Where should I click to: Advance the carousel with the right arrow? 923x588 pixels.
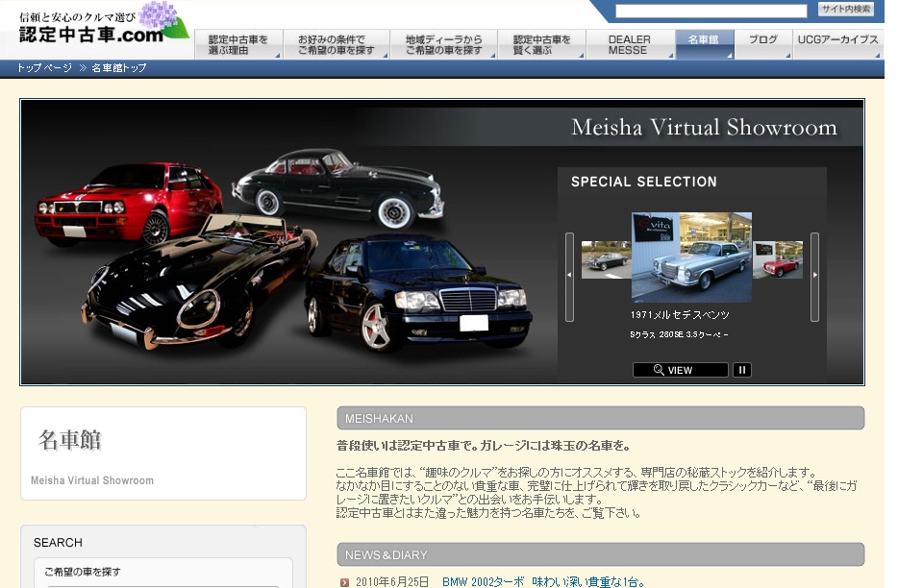814,276
